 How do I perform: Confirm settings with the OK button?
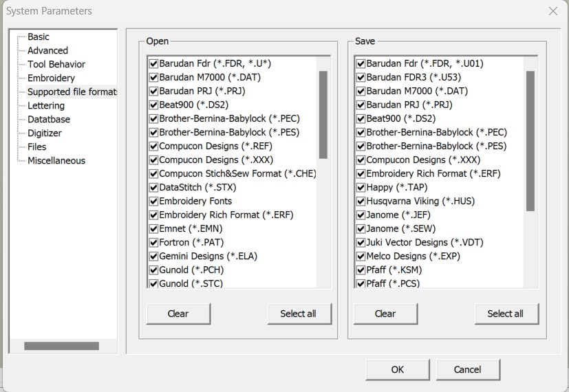coord(398,369)
